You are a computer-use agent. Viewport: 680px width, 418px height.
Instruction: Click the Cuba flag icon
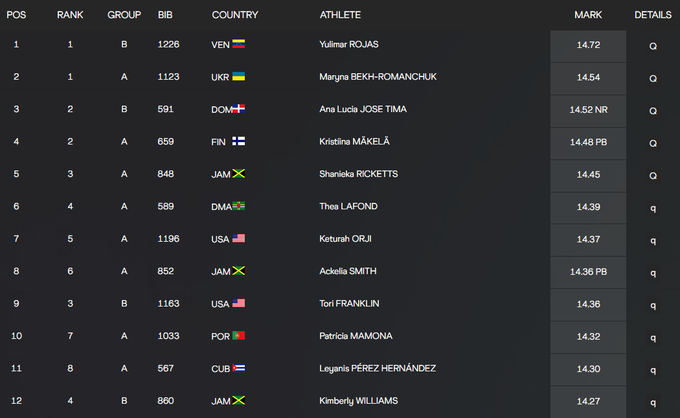(239, 368)
